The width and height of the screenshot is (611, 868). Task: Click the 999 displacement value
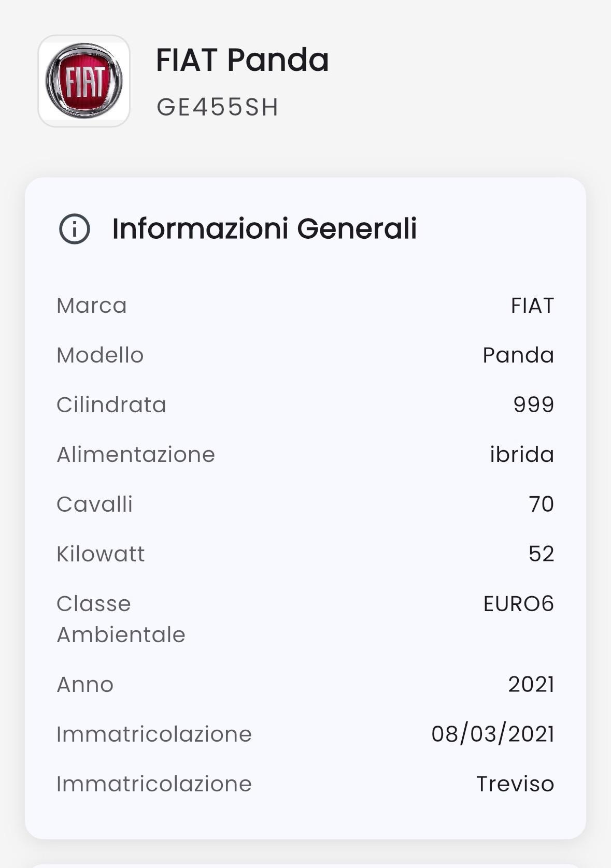click(533, 405)
